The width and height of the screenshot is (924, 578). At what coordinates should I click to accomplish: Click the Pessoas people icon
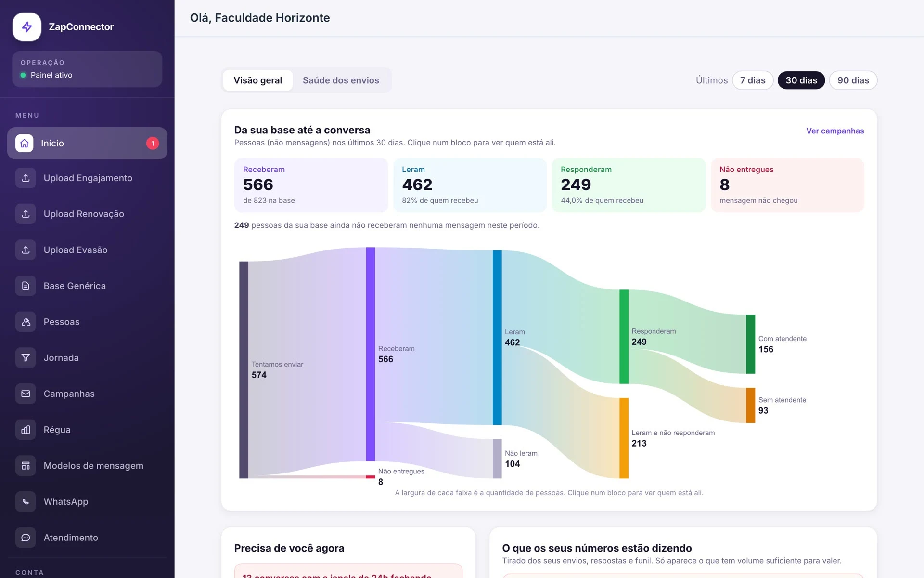click(x=26, y=322)
